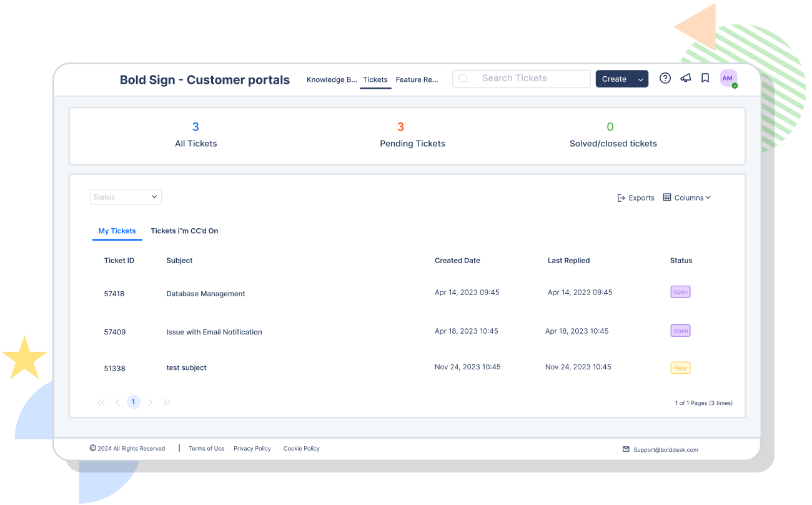Open ticket ID 57409
This screenshot has height=505, width=812.
[x=115, y=332]
